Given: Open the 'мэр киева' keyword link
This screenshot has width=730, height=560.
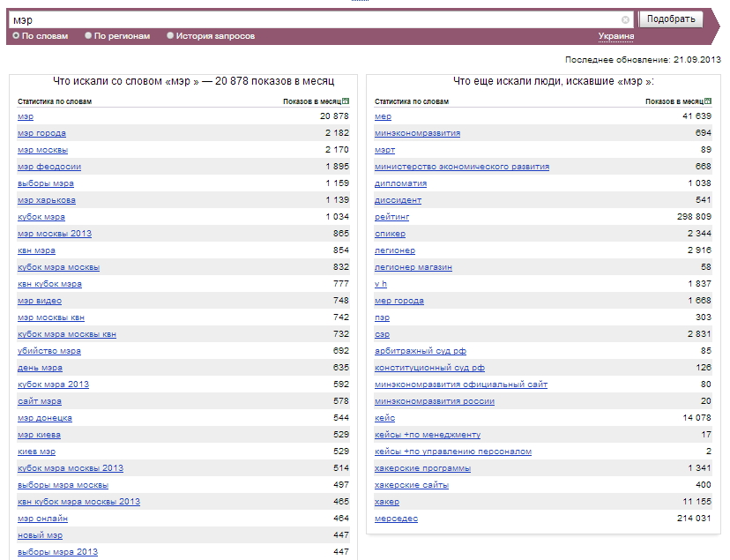Looking at the screenshot, I should coord(39,435).
